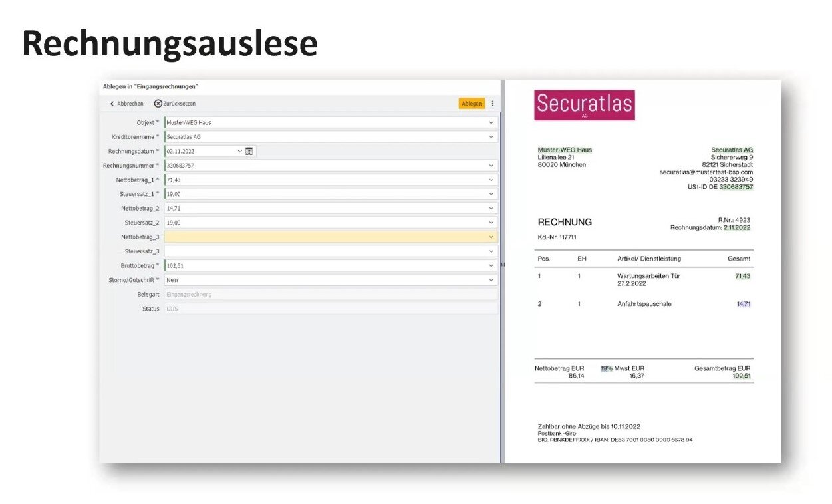Image resolution: width=832 pixels, height=504 pixels.
Task: Click 'Wartungsarbeiten Tür' on the invoice
Action: [648, 275]
